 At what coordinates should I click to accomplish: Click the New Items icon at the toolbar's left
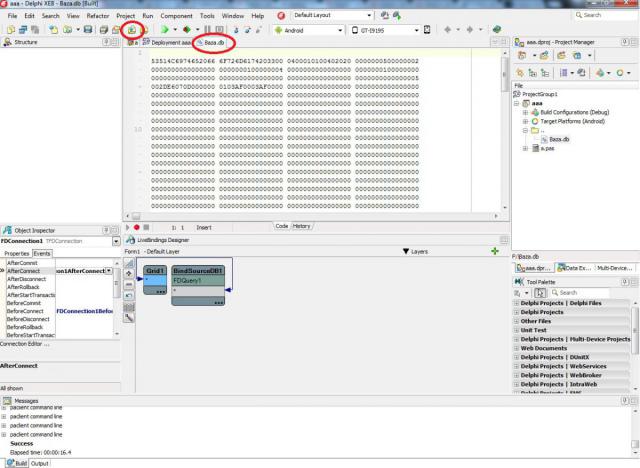[x=11, y=29]
